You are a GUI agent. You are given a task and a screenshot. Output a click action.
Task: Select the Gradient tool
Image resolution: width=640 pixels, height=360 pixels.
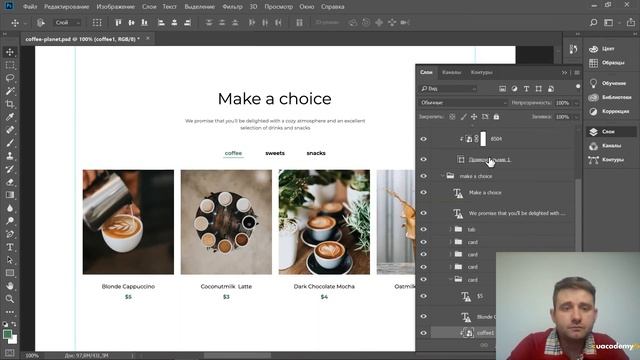tap(10, 195)
